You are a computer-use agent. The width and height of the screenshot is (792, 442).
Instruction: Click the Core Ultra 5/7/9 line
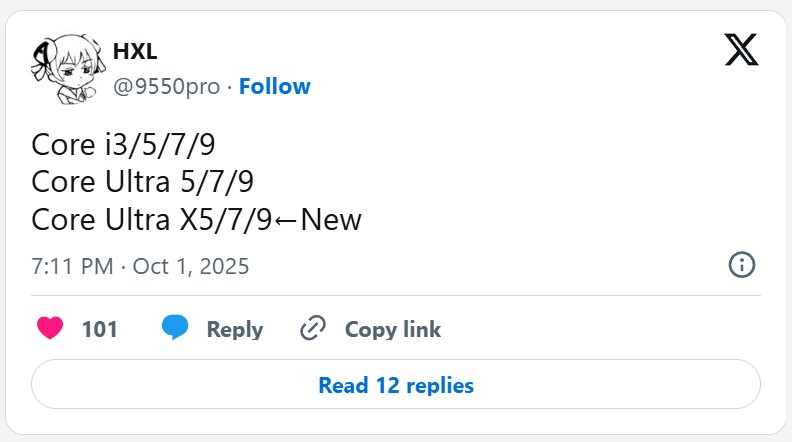(142, 182)
